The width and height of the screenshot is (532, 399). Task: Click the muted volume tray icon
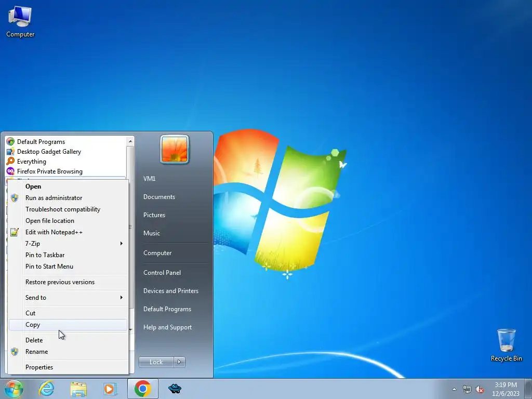[x=480, y=390]
